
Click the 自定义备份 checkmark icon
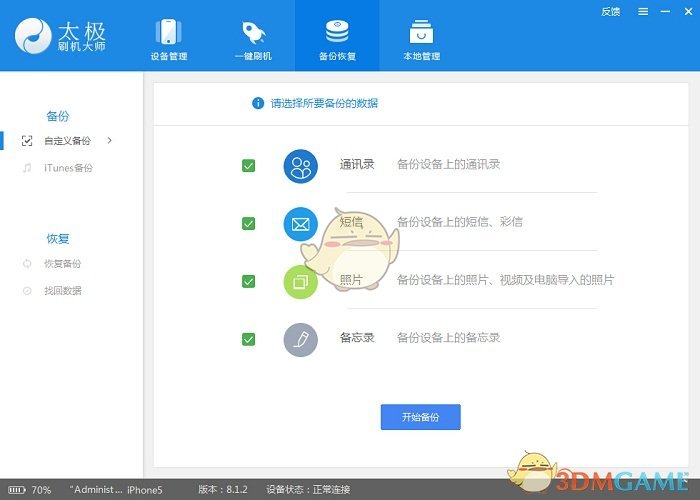(x=27, y=141)
